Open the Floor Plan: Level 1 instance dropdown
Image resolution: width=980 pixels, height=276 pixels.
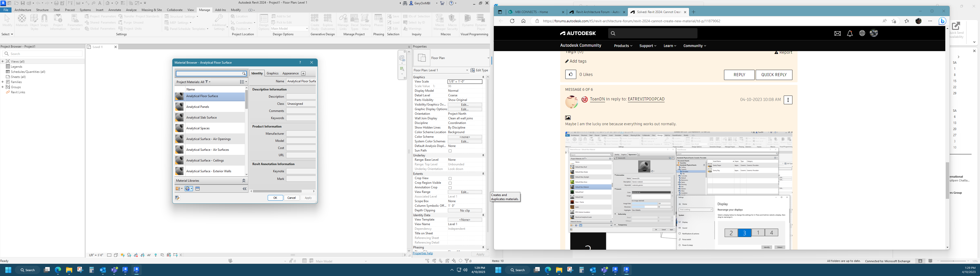441,70
